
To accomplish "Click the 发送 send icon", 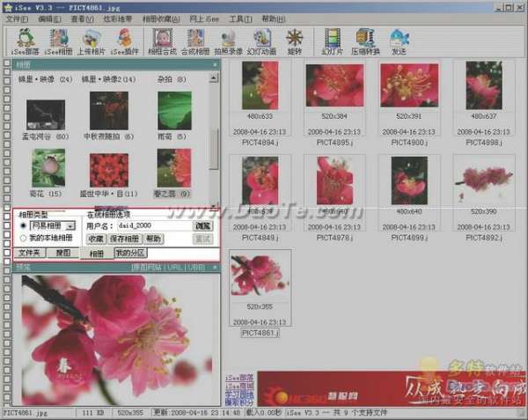I will [x=399, y=41].
